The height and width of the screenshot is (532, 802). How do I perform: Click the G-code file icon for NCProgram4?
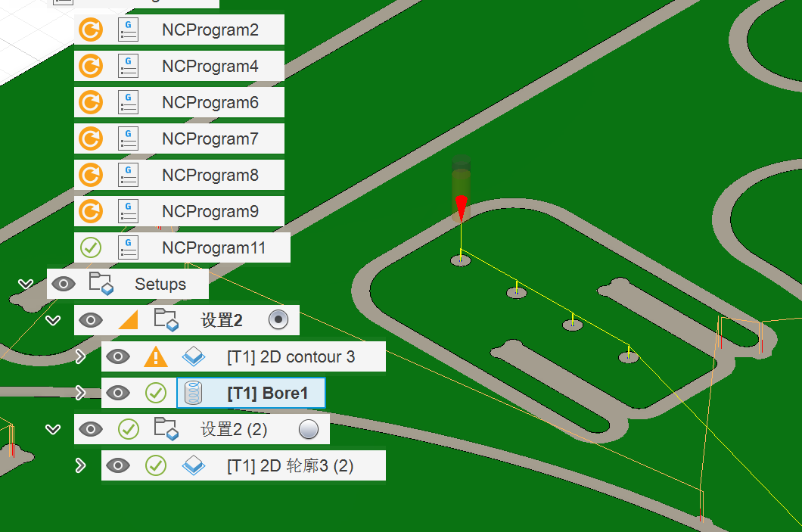[128, 67]
